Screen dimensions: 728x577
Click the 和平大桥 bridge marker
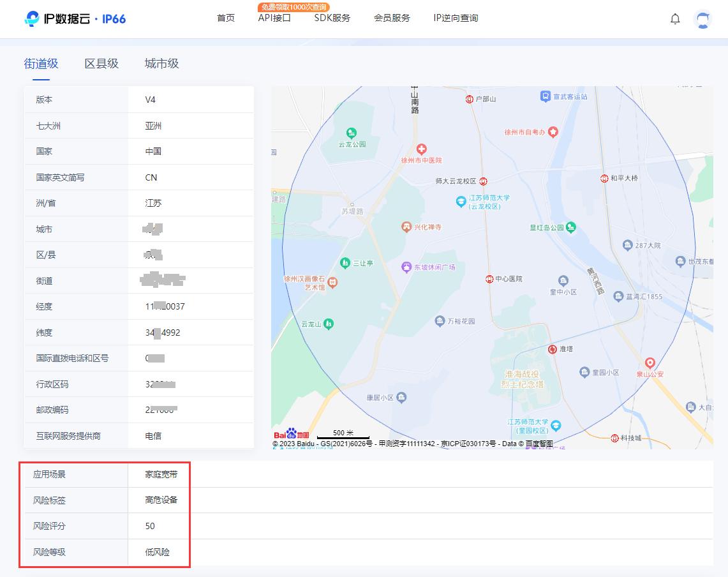point(603,179)
